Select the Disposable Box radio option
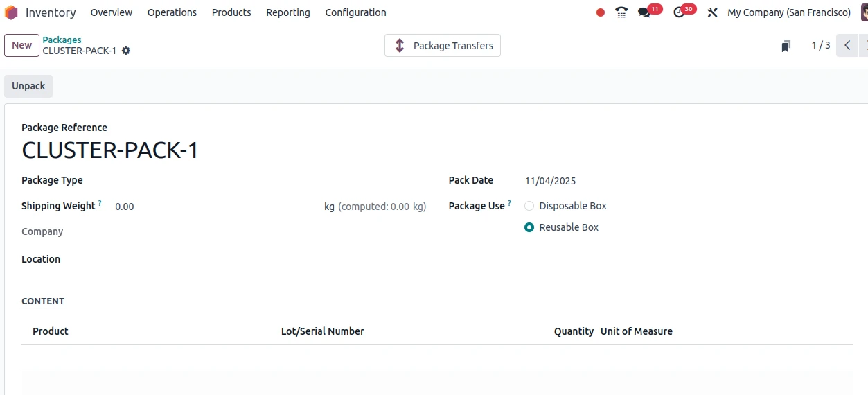Image resolution: width=868 pixels, height=395 pixels. coord(530,206)
